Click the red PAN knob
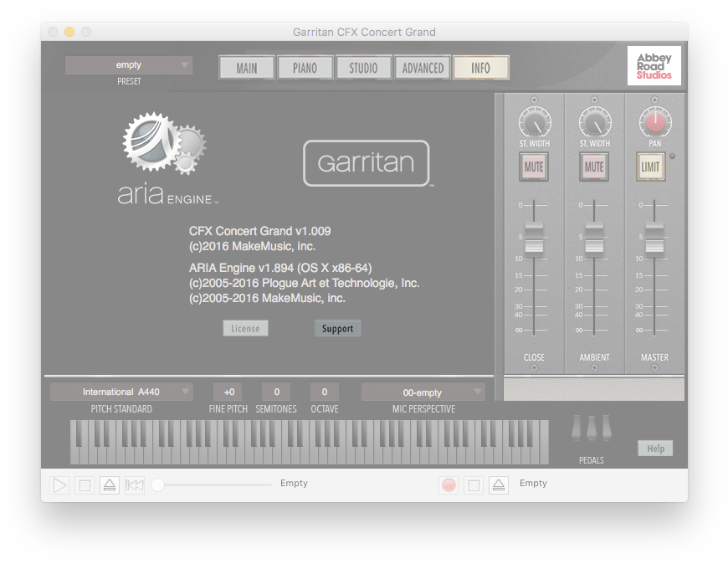The width and height of the screenshot is (728, 564). coord(655,122)
